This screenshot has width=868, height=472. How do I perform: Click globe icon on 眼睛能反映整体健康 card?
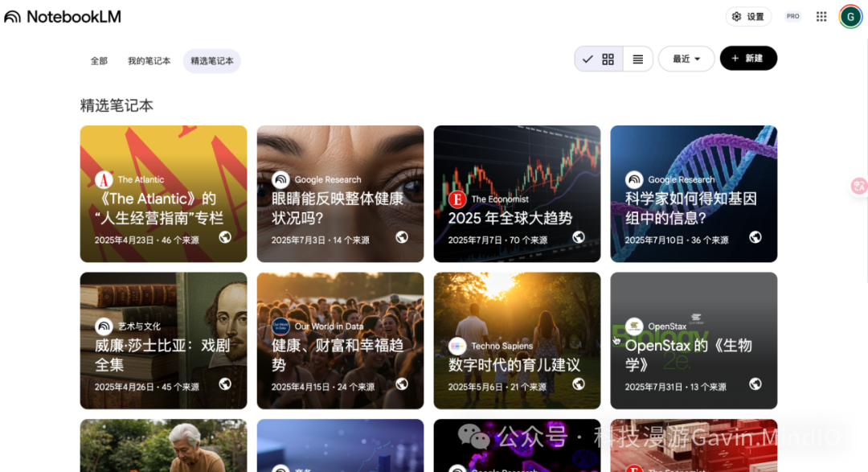click(402, 237)
